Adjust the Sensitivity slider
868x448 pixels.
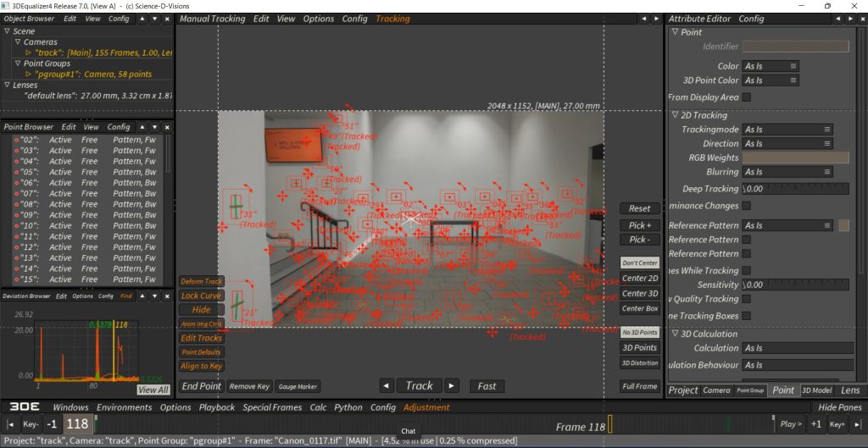point(795,285)
